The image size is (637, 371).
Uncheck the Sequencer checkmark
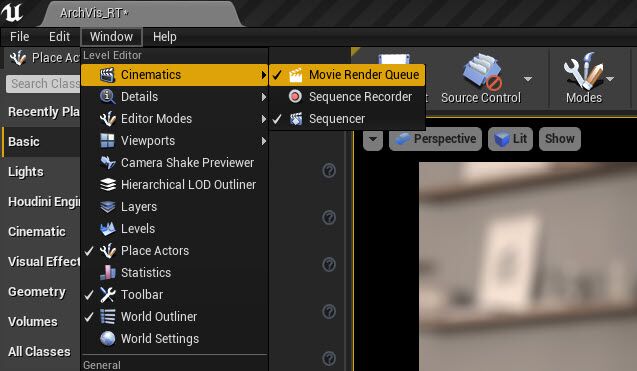(277, 119)
